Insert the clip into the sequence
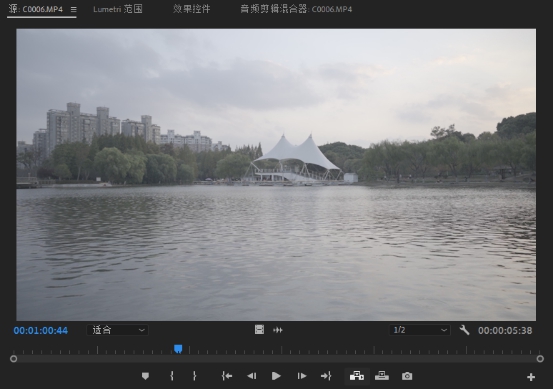Image resolution: width=554 pixels, height=389 pixels. point(356,376)
